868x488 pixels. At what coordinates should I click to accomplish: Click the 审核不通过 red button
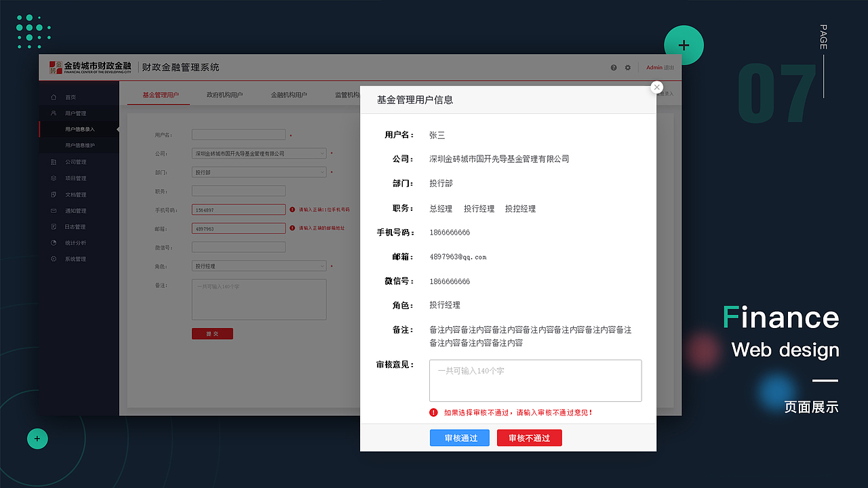coord(530,438)
